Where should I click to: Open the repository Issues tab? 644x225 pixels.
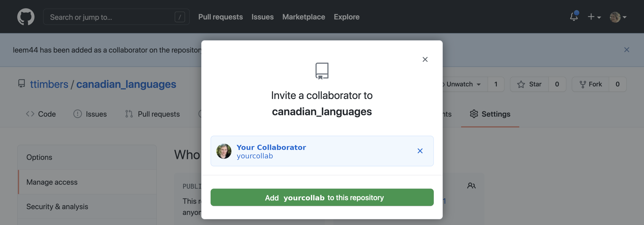point(90,114)
